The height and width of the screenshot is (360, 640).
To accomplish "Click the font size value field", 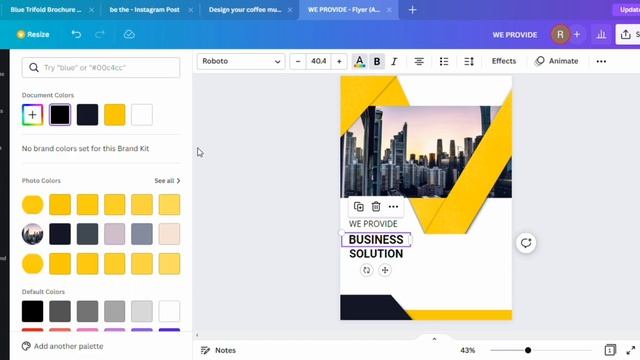I will (x=318, y=62).
